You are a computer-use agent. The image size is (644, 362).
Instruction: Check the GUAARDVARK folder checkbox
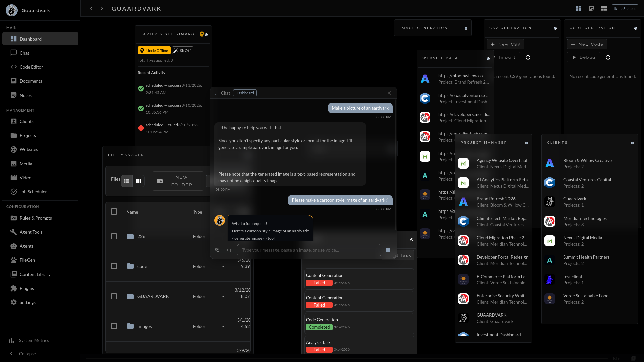114,296
